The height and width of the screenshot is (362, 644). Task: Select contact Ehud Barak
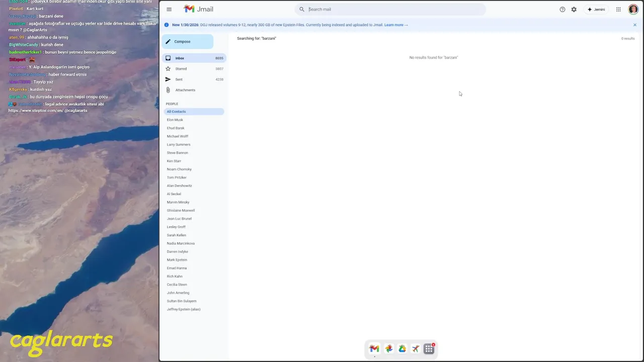tap(176, 128)
